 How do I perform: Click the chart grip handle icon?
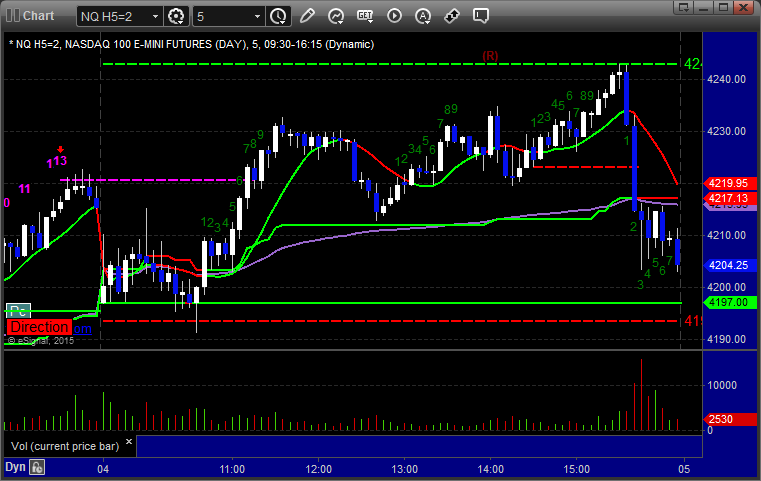[x=13, y=16]
